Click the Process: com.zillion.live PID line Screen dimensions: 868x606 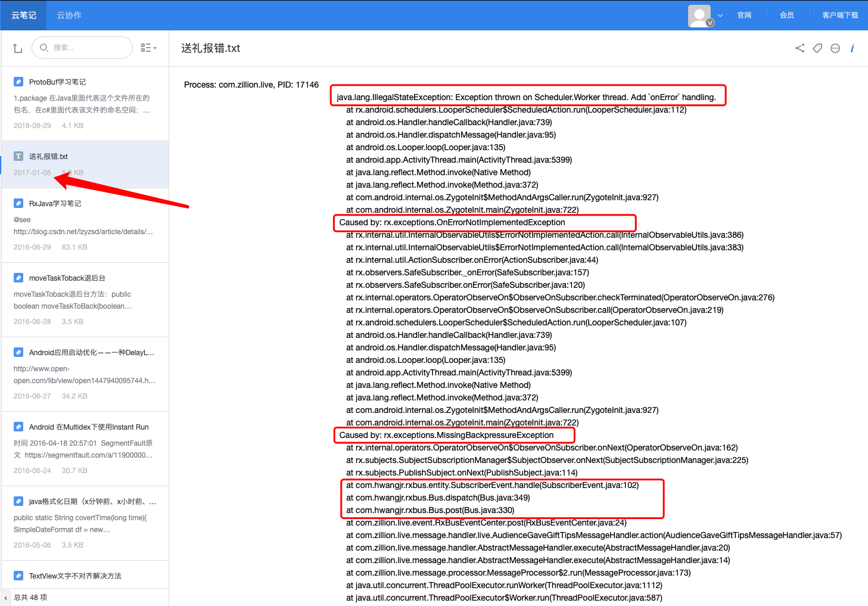(x=251, y=85)
